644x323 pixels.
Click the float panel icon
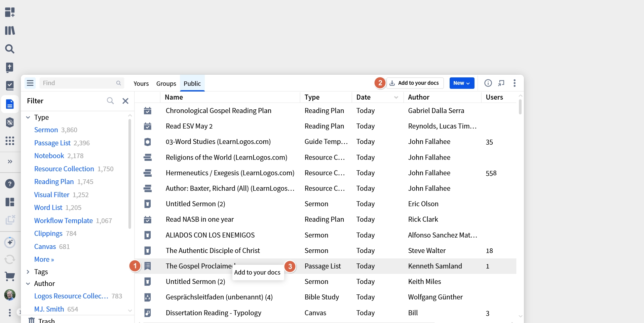point(501,83)
